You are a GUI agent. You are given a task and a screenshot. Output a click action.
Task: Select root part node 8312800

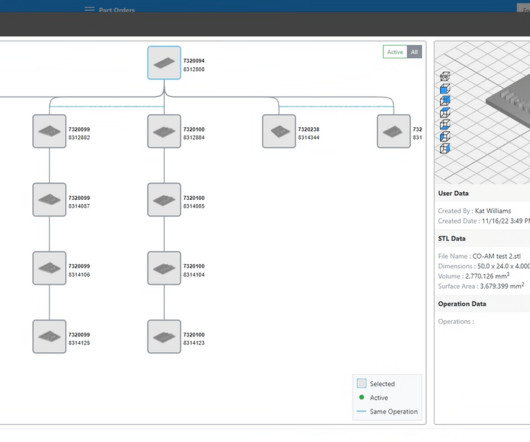164,63
